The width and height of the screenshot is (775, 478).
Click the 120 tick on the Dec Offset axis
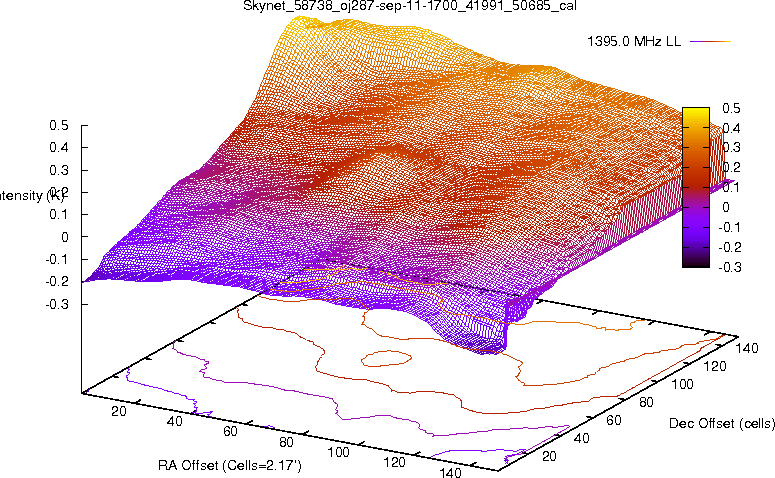coord(715,367)
